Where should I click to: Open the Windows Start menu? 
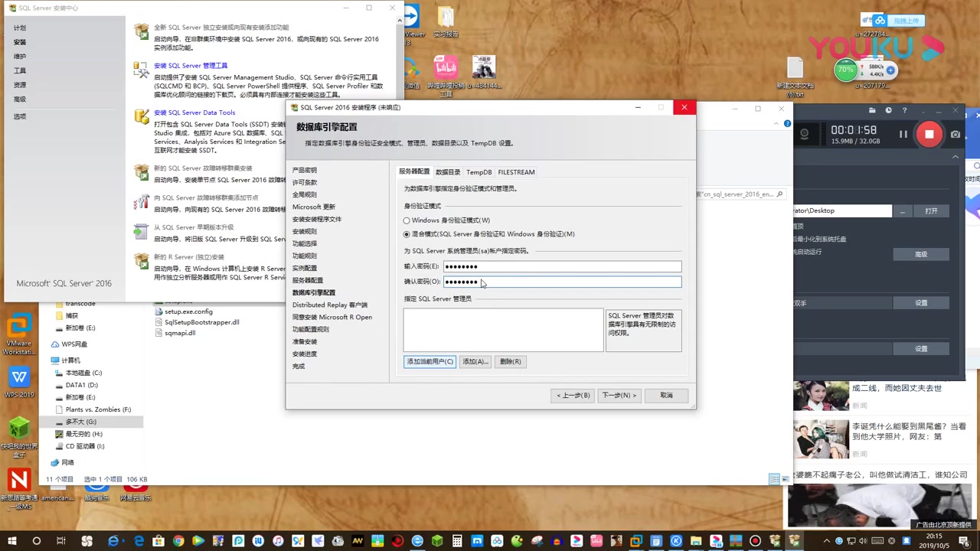[x=12, y=541]
